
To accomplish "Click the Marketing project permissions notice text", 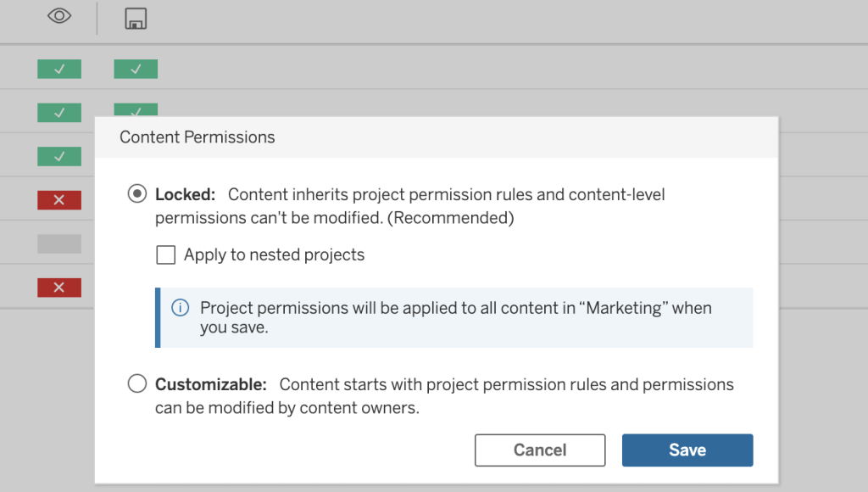I will click(x=455, y=317).
